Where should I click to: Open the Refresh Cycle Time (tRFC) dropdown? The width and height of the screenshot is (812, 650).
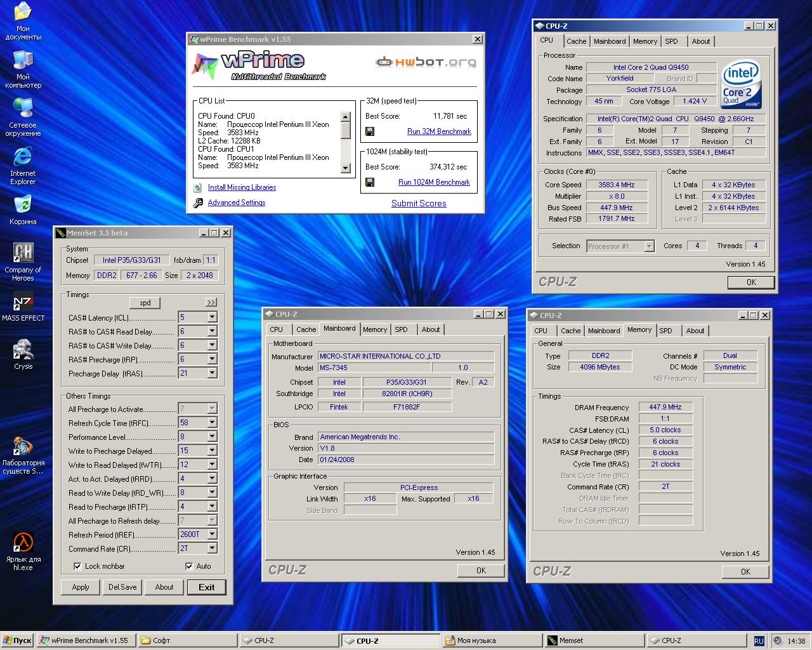coord(212,423)
